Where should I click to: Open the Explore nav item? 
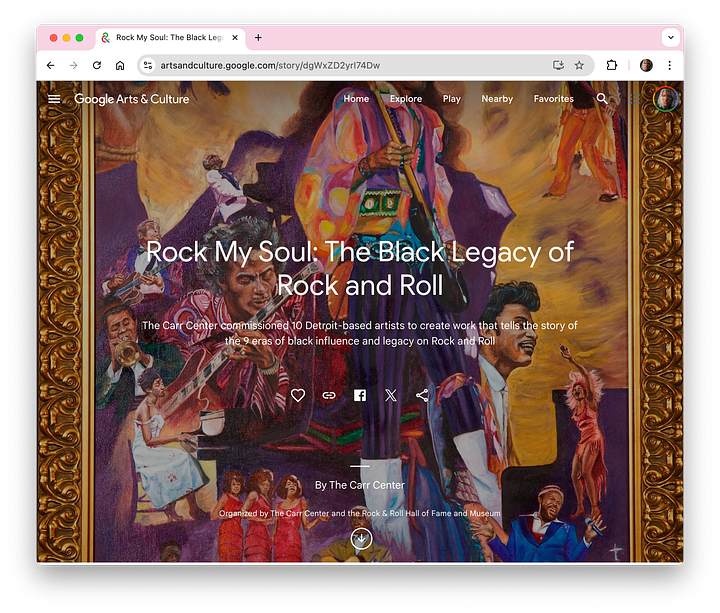pyautogui.click(x=406, y=99)
